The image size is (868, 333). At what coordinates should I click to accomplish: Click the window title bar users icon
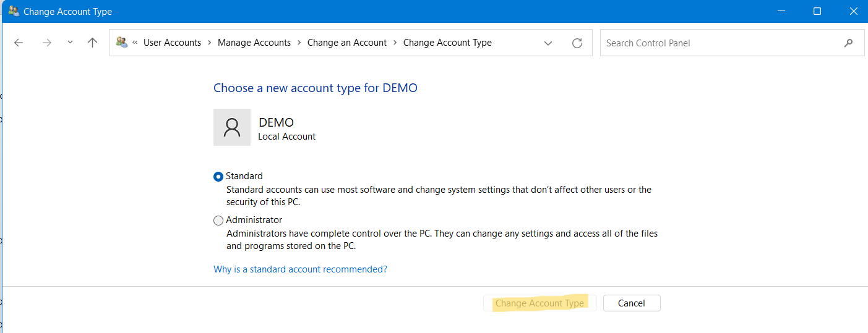pyautogui.click(x=13, y=11)
